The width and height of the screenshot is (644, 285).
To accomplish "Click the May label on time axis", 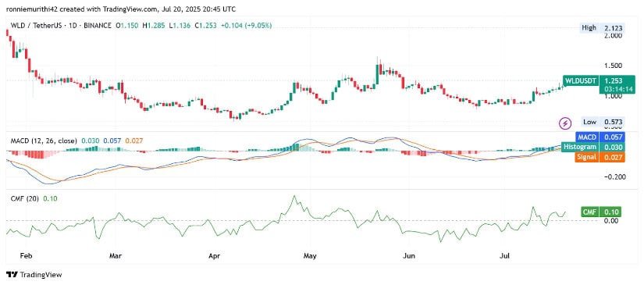I will click(x=310, y=256).
